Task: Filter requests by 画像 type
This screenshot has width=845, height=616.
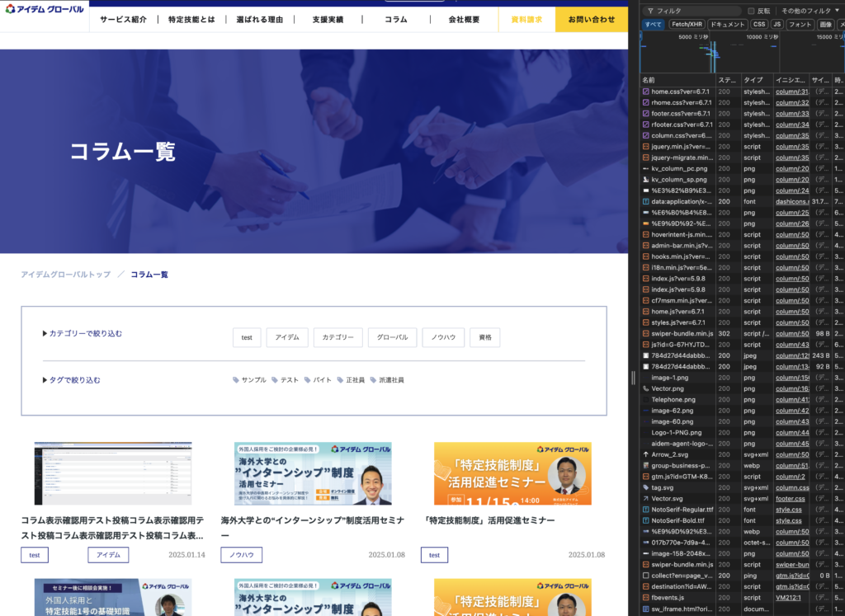Action: click(x=825, y=24)
